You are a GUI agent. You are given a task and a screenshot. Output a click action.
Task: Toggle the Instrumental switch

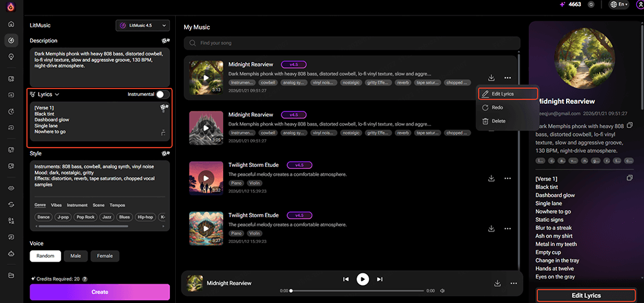(162, 94)
